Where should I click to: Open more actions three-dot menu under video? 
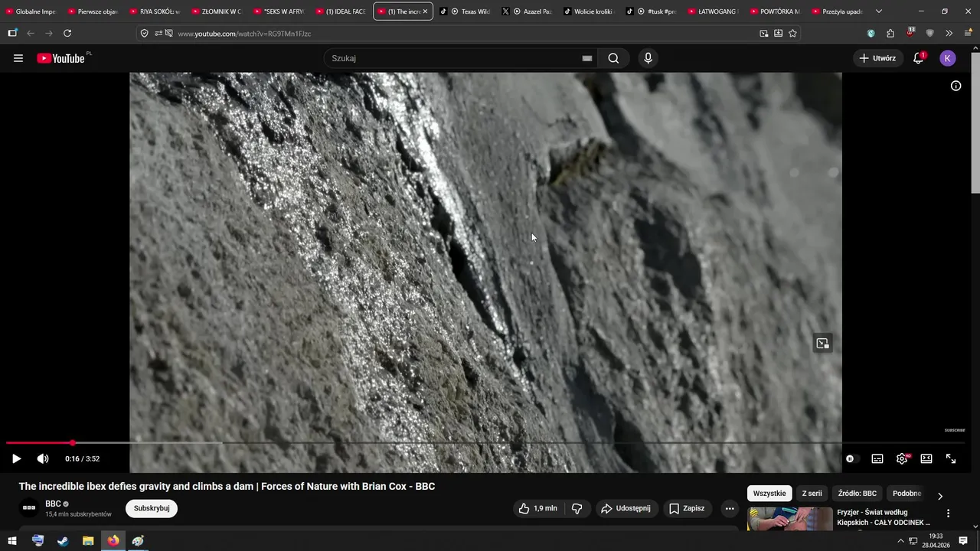tap(730, 508)
